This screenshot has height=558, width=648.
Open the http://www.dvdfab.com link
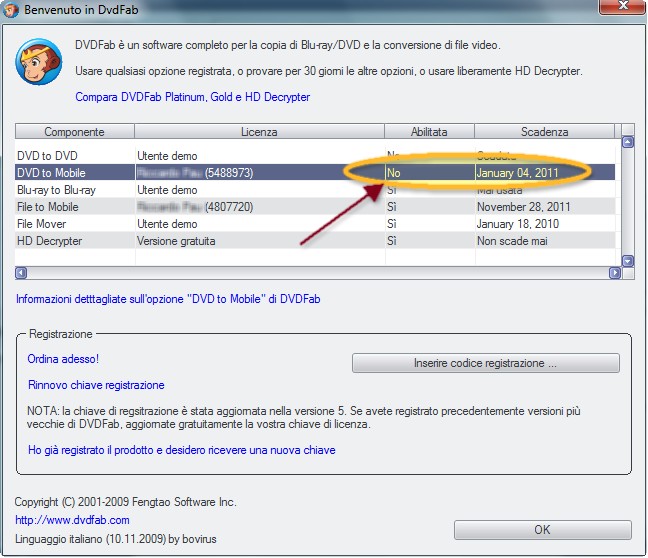tap(72, 520)
